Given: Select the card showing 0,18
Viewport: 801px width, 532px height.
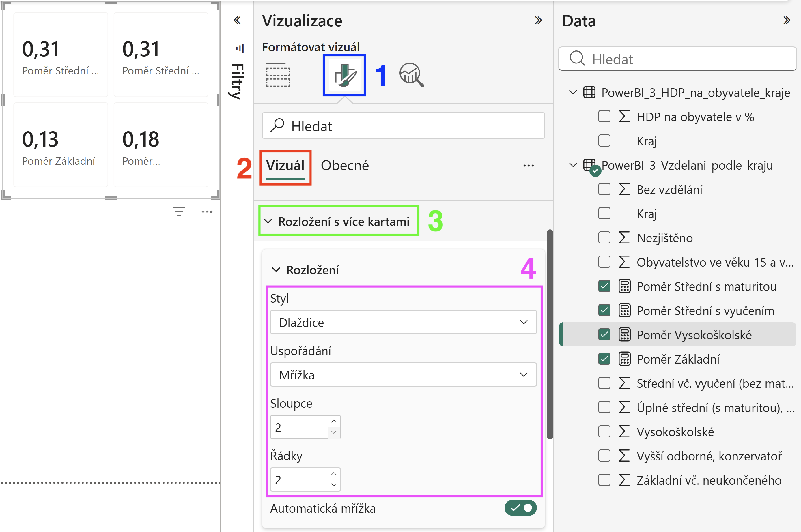Looking at the screenshot, I should pyautogui.click(x=161, y=145).
